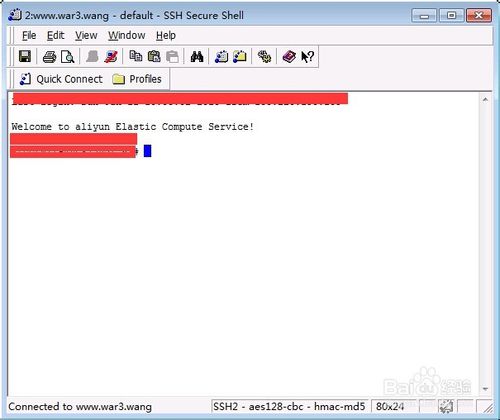
Task: Activate the What's This help cursor
Action: point(307,57)
